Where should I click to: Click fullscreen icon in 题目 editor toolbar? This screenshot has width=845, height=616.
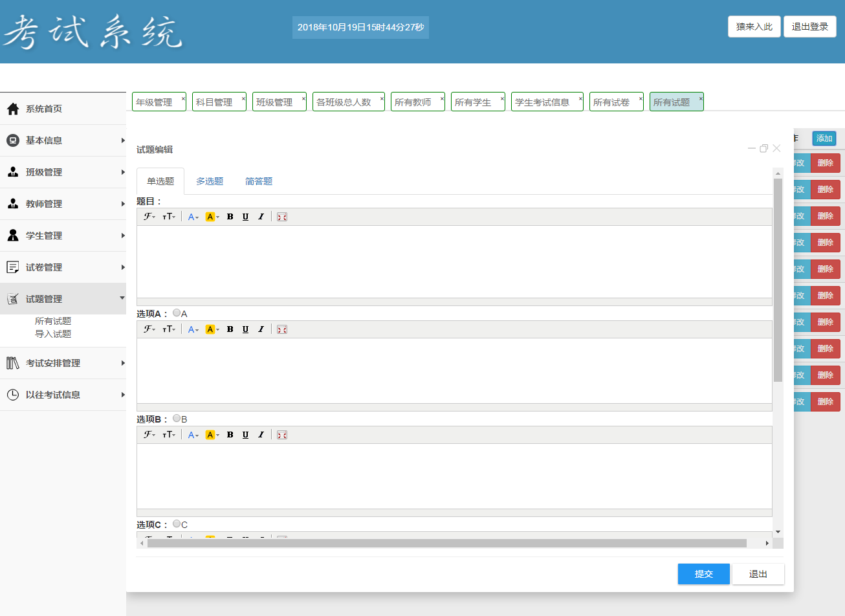coord(282,217)
